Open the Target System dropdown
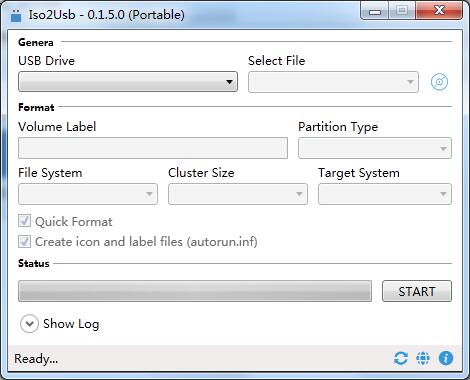This screenshot has width=470, height=380. tap(385, 194)
